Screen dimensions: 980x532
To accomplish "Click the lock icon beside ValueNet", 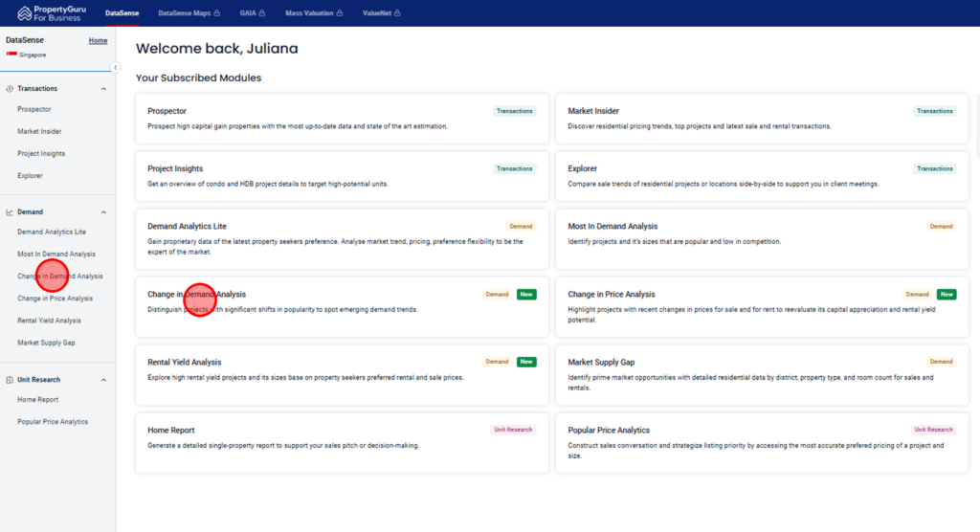I will [x=397, y=13].
